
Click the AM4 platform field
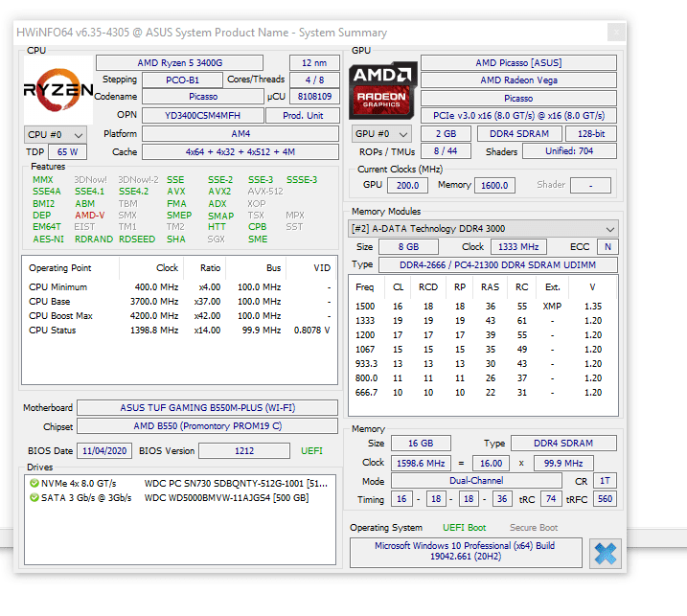240,133
